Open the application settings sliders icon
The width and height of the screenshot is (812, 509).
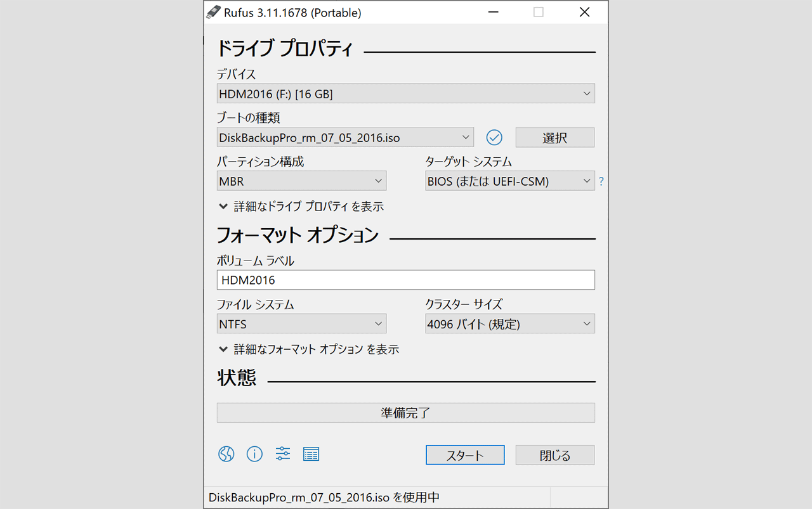coord(283,454)
